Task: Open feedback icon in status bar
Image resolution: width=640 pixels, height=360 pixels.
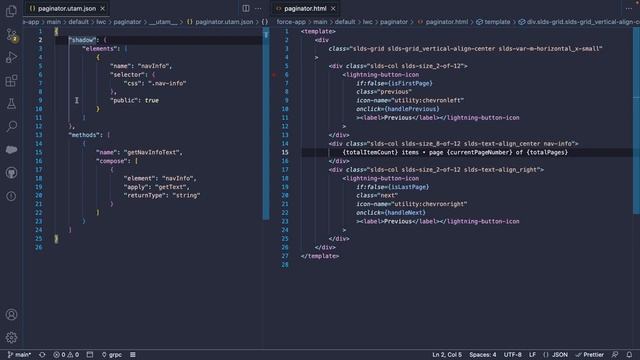Action: click(x=615, y=355)
